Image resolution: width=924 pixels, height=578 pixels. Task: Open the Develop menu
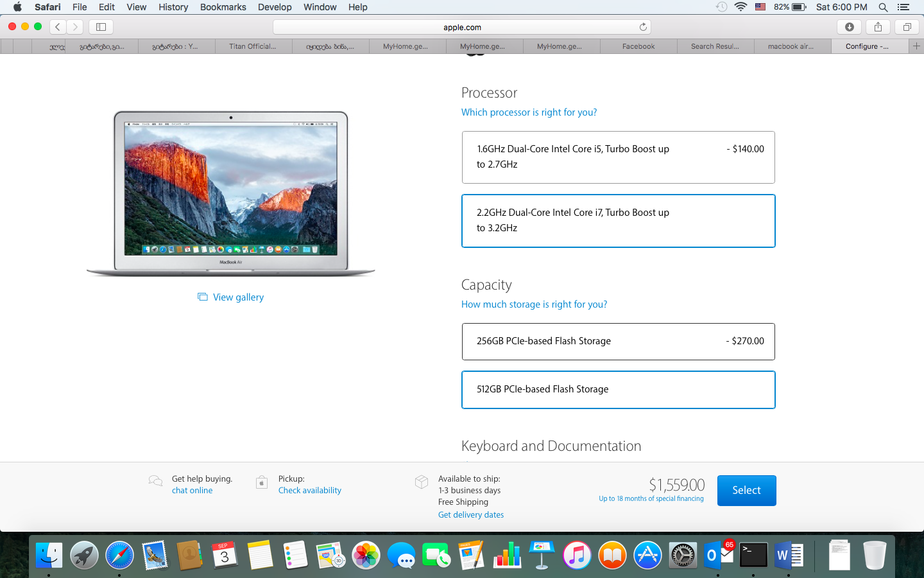[x=275, y=7]
